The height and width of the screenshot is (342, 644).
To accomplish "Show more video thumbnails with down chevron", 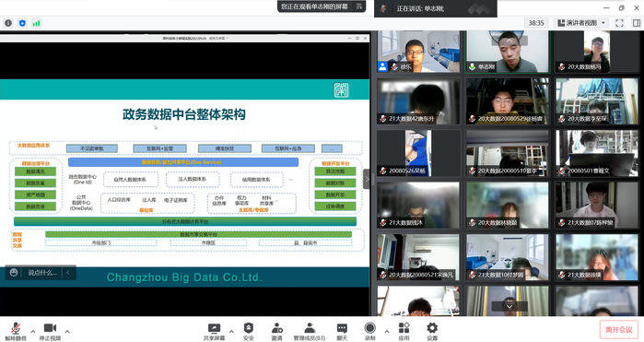I will click(x=509, y=306).
